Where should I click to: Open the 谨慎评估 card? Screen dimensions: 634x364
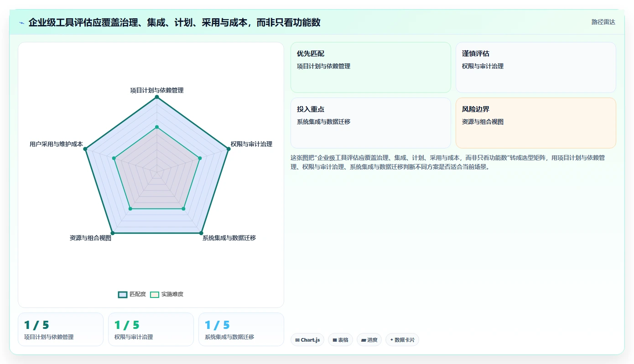click(536, 67)
